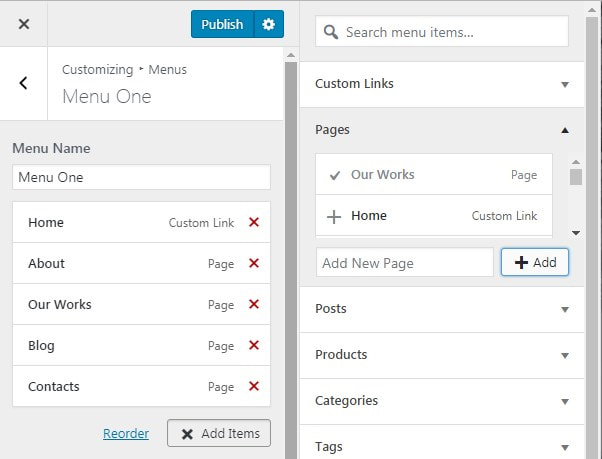Collapse the Pages section

pyautogui.click(x=442, y=130)
